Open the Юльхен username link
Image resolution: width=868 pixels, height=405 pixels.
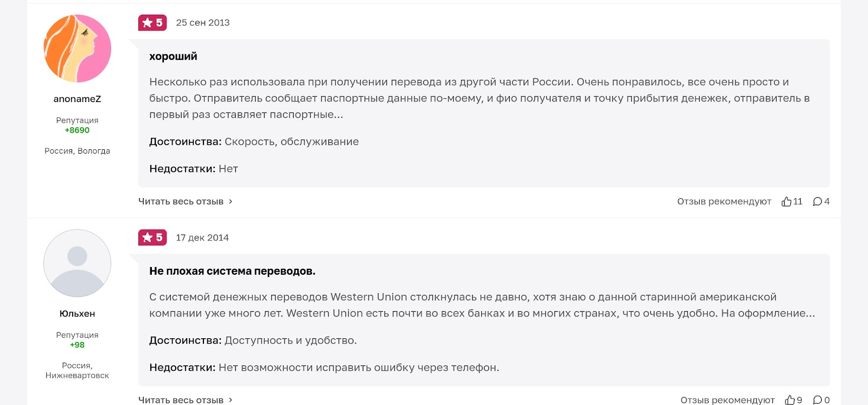tap(77, 314)
